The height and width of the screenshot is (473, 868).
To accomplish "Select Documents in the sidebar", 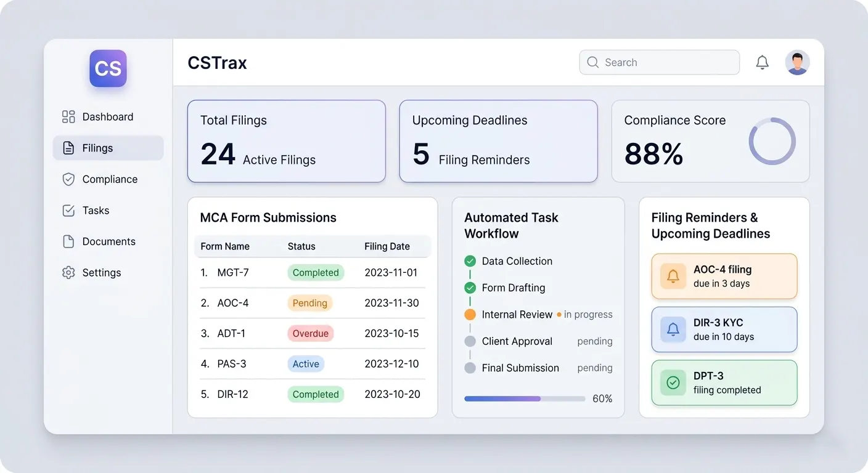I will pos(108,241).
